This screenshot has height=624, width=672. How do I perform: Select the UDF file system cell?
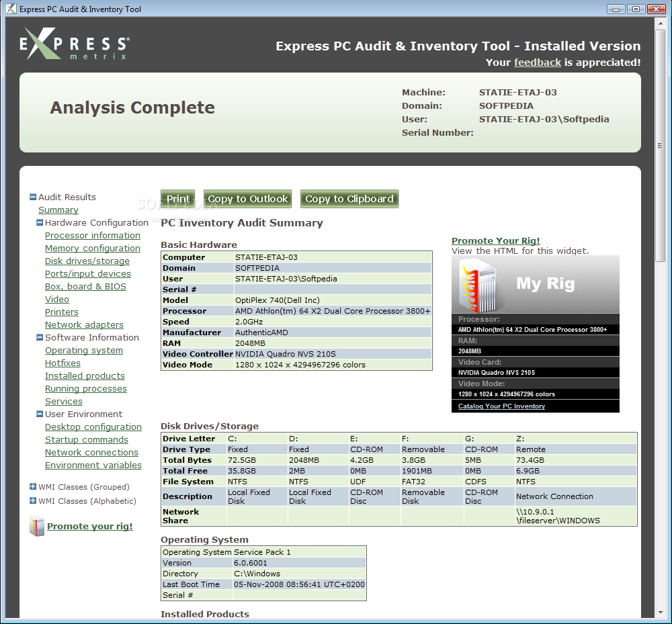click(x=374, y=482)
